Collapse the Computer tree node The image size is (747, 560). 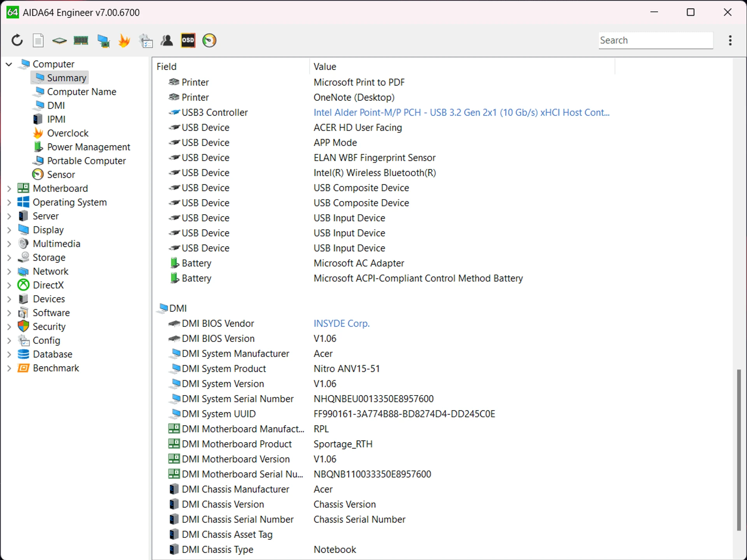pyautogui.click(x=9, y=64)
